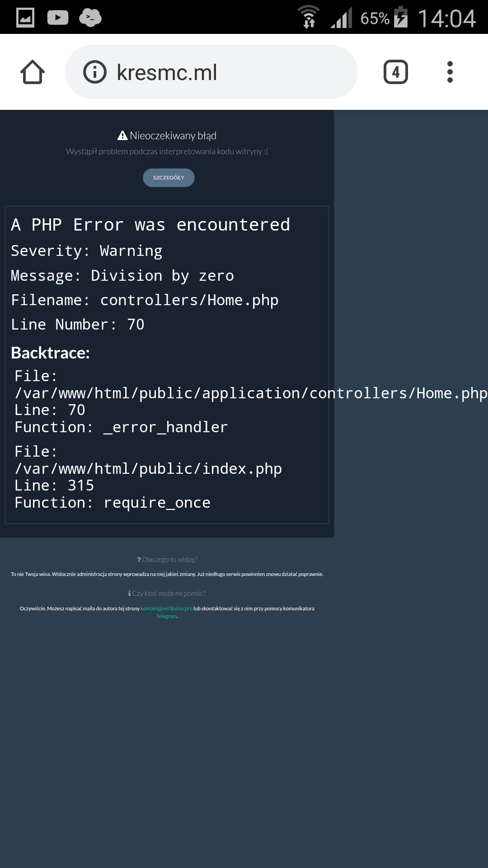This screenshot has width=488, height=868.
Task: Tap the mobile signal strength icon
Action: tap(342, 18)
